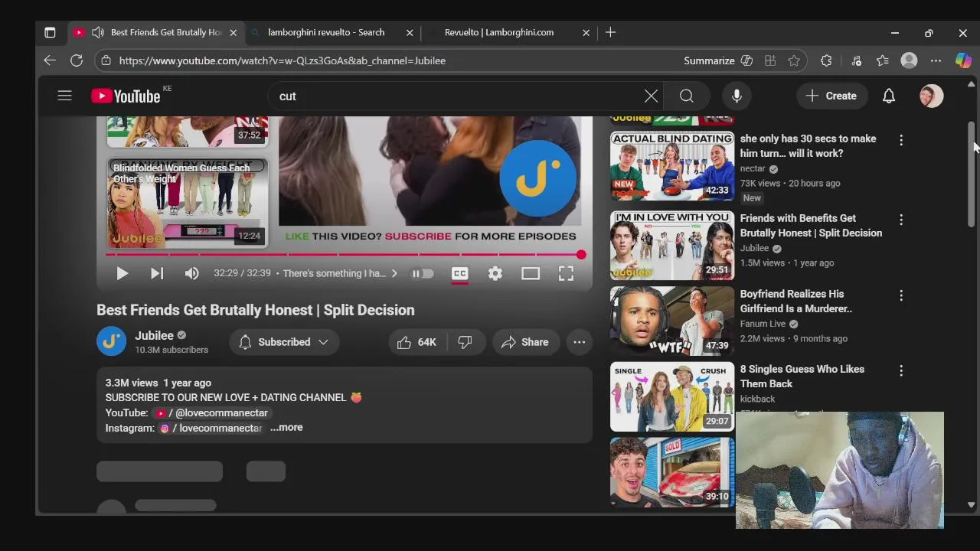Seek on the red video progress bar
Image resolution: width=980 pixels, height=551 pixels.
pos(343,254)
